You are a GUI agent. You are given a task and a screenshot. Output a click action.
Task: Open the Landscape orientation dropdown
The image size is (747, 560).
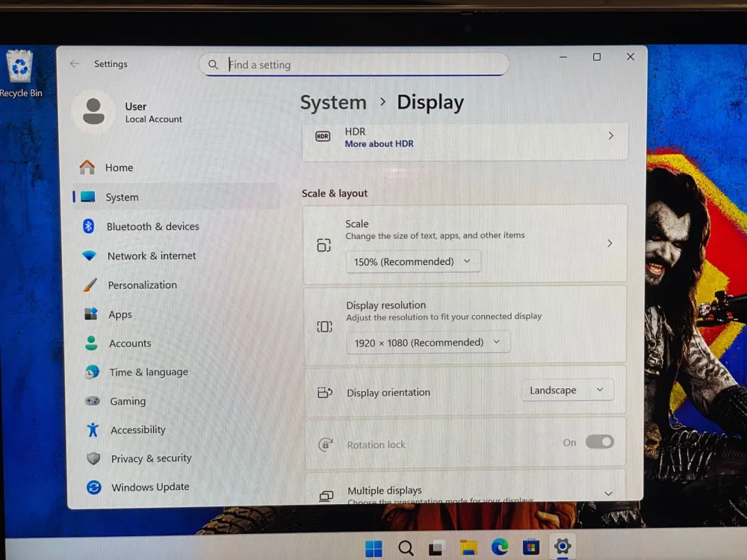coord(568,390)
